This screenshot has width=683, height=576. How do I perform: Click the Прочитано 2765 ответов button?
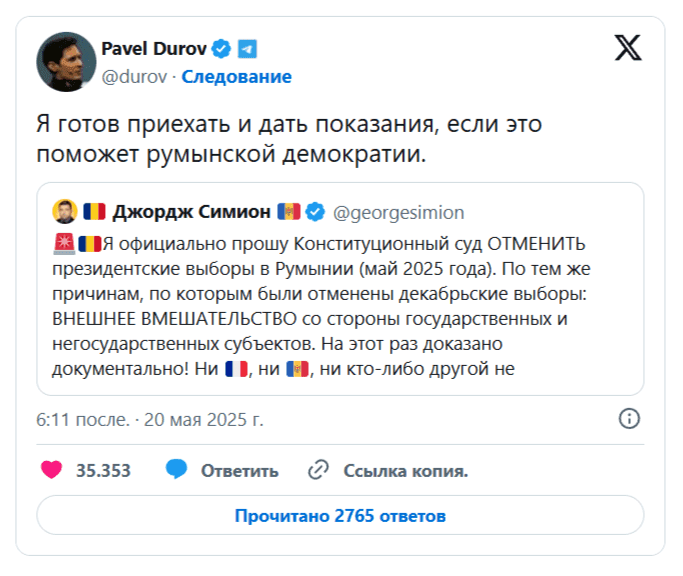pos(340,516)
